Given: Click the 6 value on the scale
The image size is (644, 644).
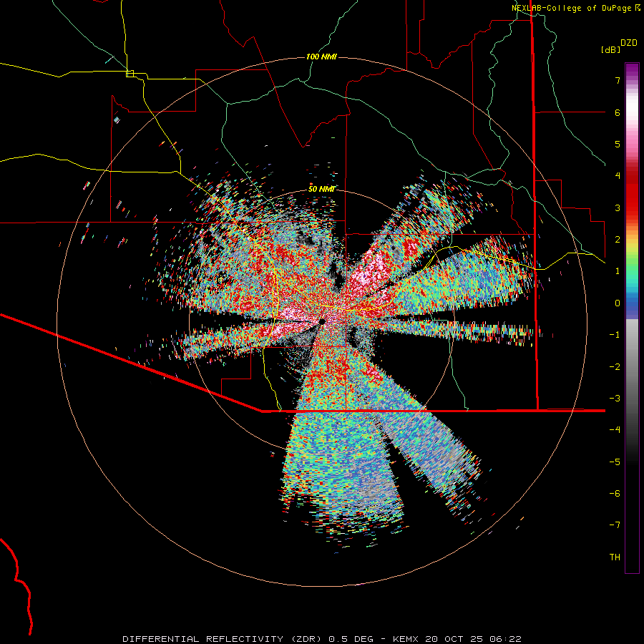Looking at the screenshot, I should click(618, 112).
